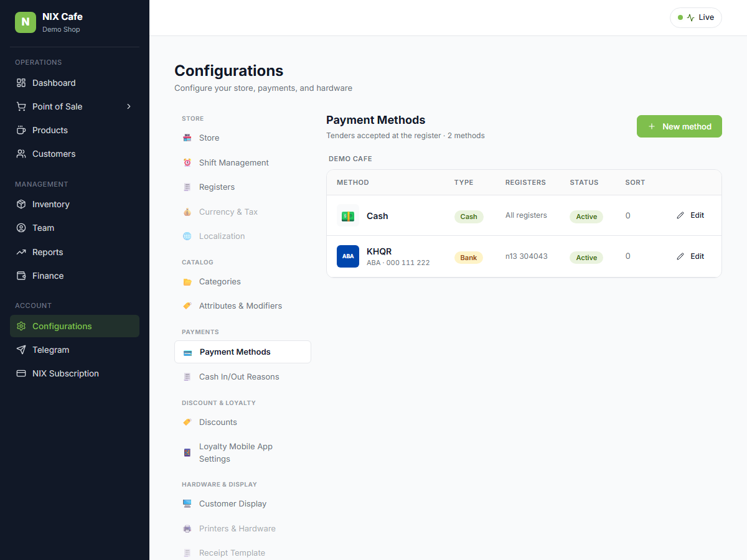Open Localization settings

point(243,236)
